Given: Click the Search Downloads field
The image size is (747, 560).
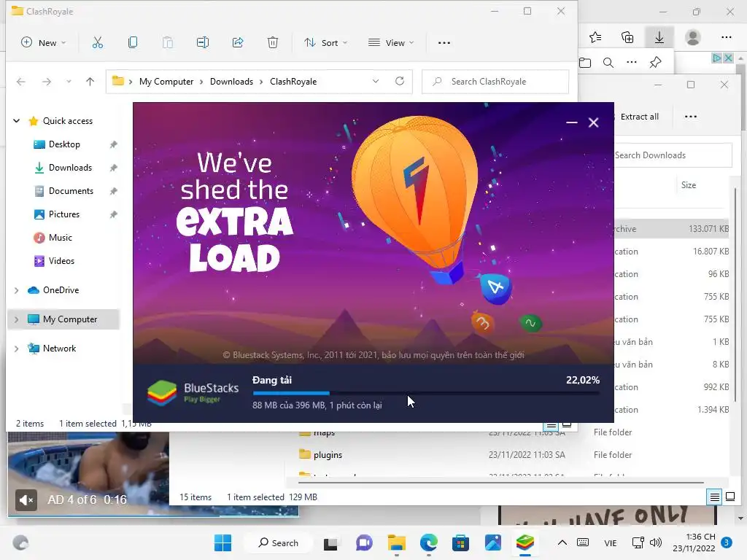Looking at the screenshot, I should (672, 155).
